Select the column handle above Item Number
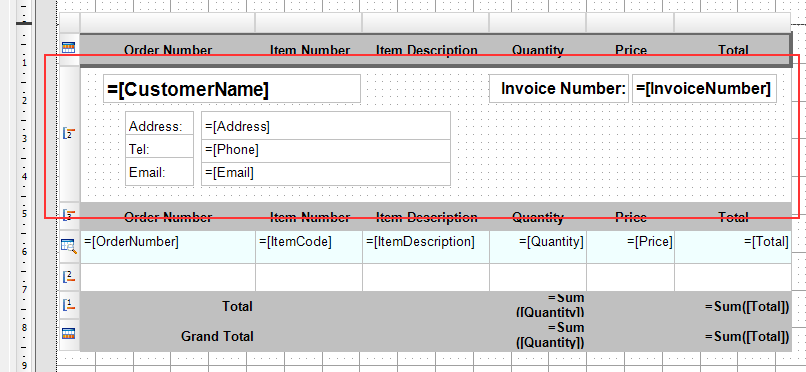 pyautogui.click(x=309, y=23)
